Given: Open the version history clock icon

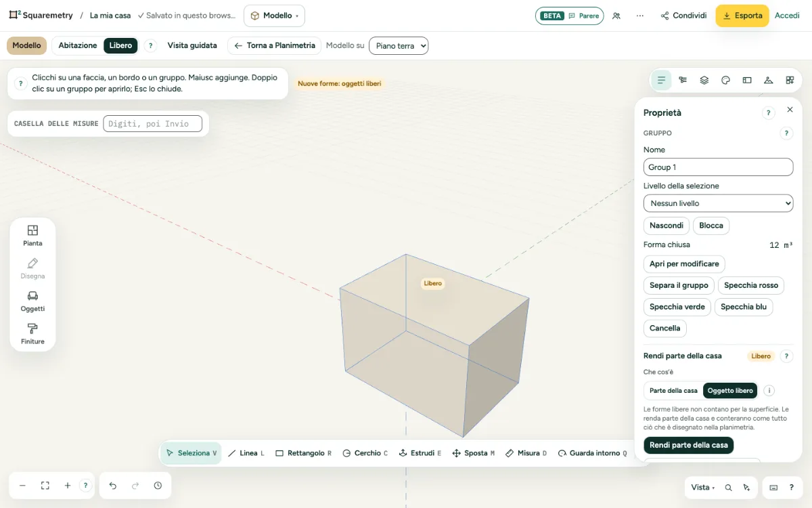Looking at the screenshot, I should (x=158, y=486).
